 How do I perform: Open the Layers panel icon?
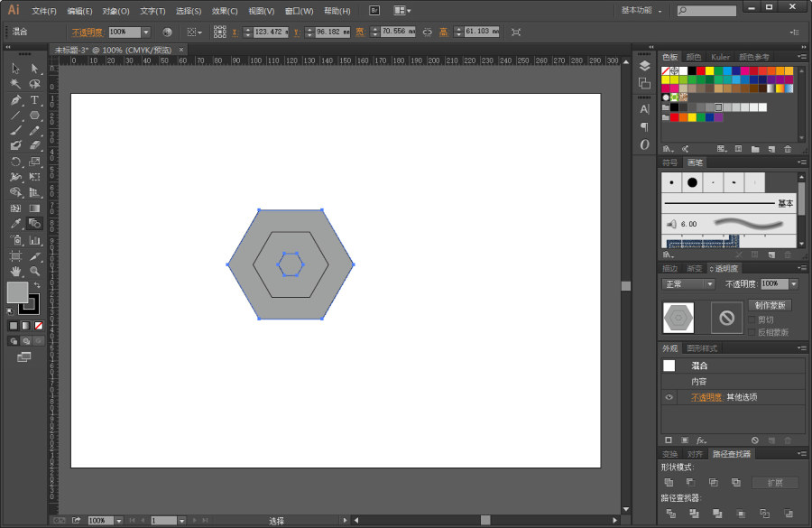(644, 66)
